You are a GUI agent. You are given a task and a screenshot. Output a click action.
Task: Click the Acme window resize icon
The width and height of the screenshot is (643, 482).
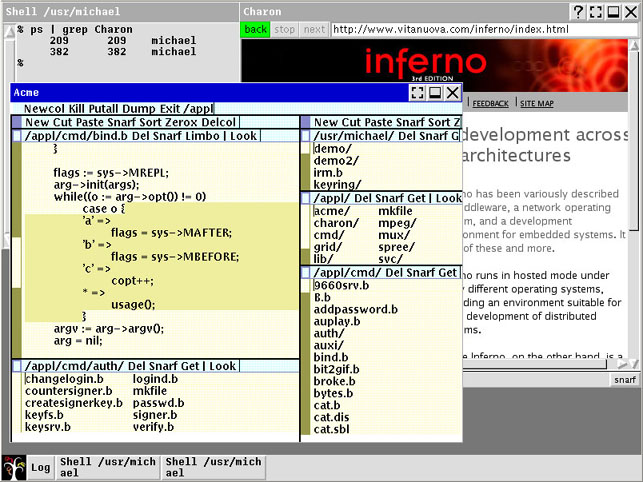click(417, 92)
